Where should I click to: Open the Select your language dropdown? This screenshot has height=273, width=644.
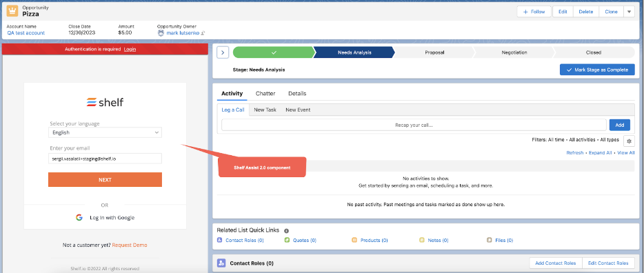(x=105, y=132)
